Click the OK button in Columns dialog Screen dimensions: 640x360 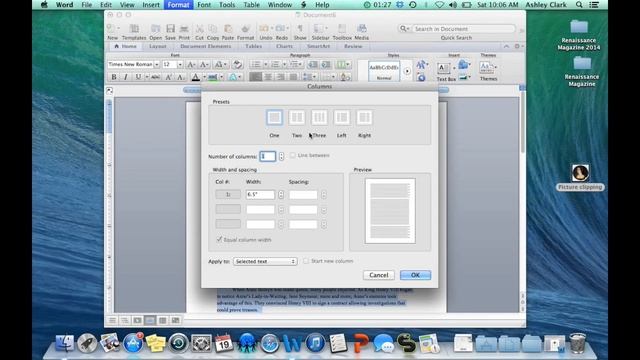tap(415, 275)
